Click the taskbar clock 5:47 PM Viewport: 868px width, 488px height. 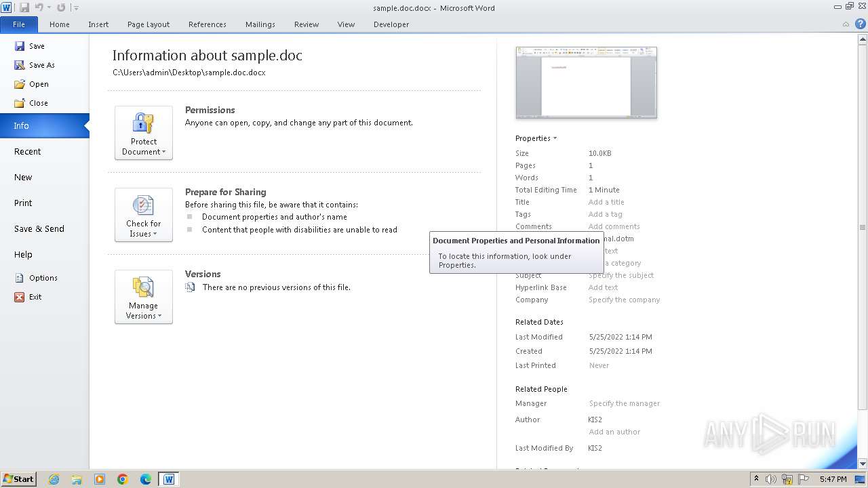click(833, 479)
